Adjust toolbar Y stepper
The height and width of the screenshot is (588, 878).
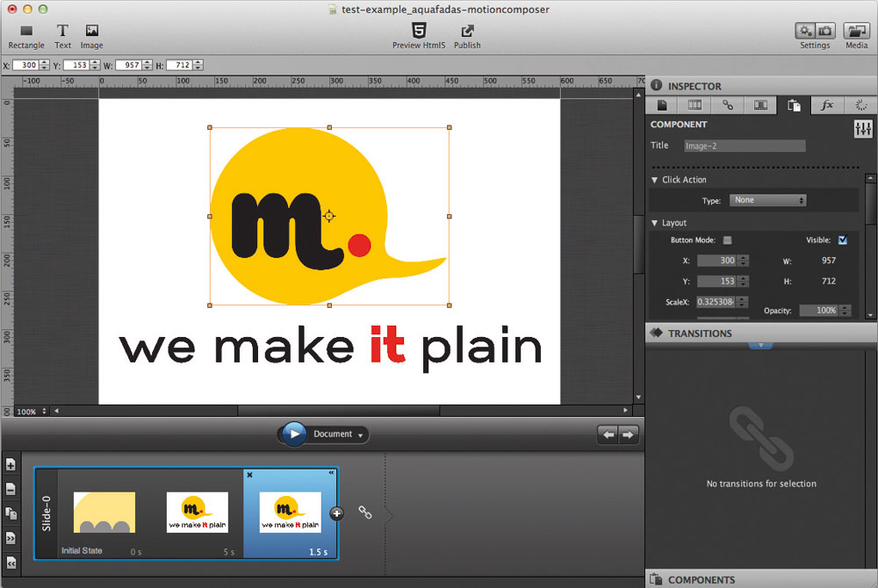click(x=95, y=66)
